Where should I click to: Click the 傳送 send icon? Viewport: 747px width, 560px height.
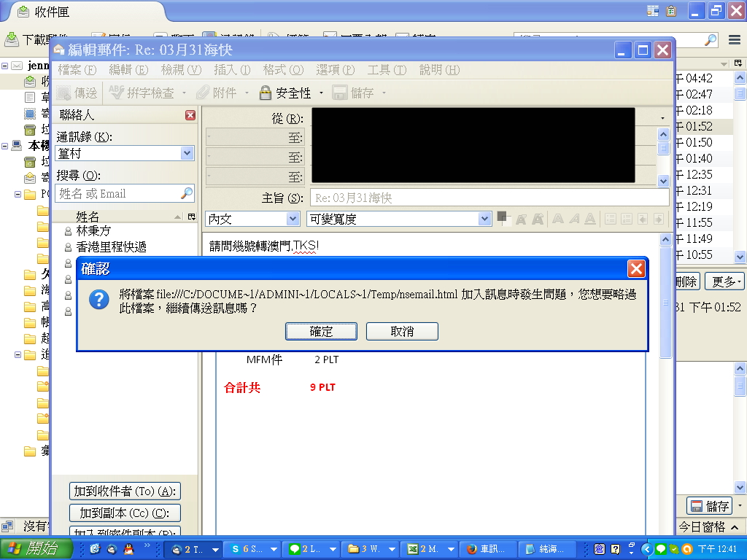[x=77, y=93]
